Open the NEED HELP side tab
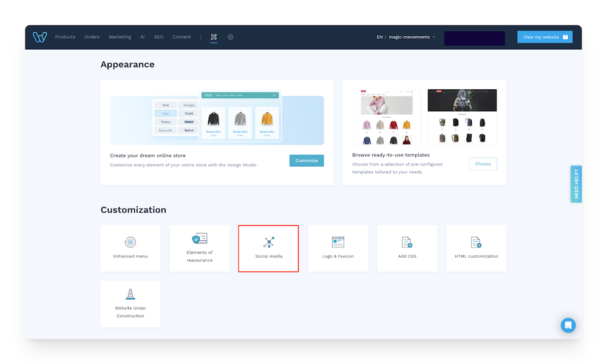Screen dimensions: 607x364 pos(575,184)
